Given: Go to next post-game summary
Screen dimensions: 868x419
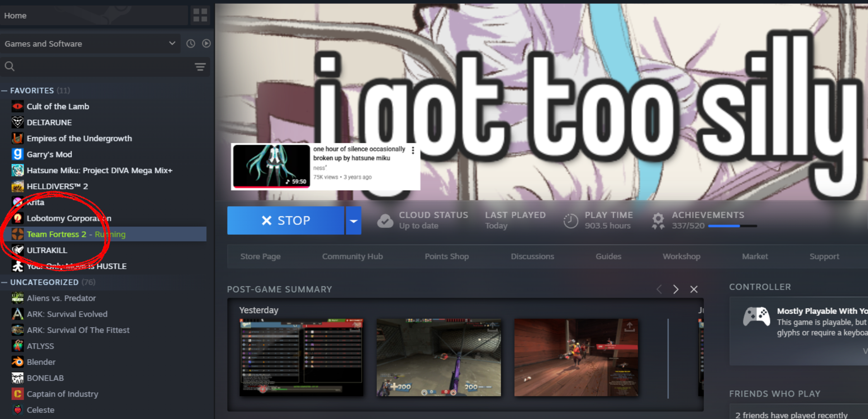Looking at the screenshot, I should [x=676, y=289].
